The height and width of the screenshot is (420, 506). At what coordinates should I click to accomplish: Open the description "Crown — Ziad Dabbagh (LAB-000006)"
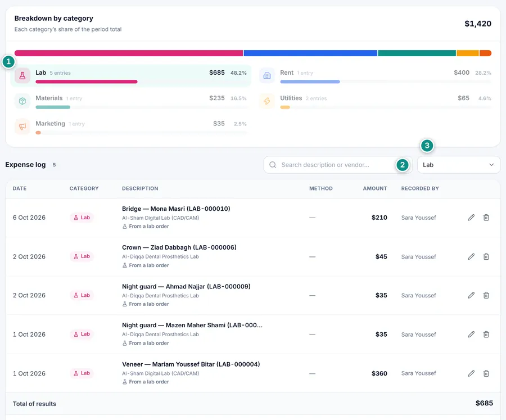(179, 247)
